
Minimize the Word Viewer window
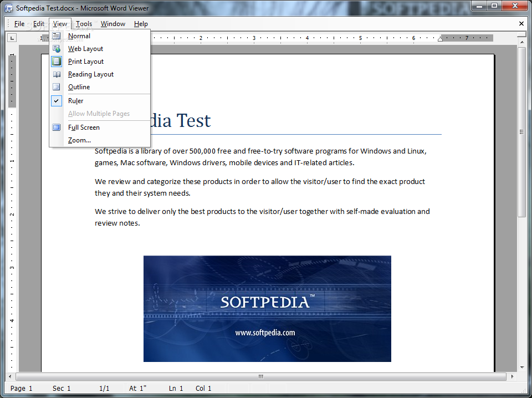coord(479,6)
